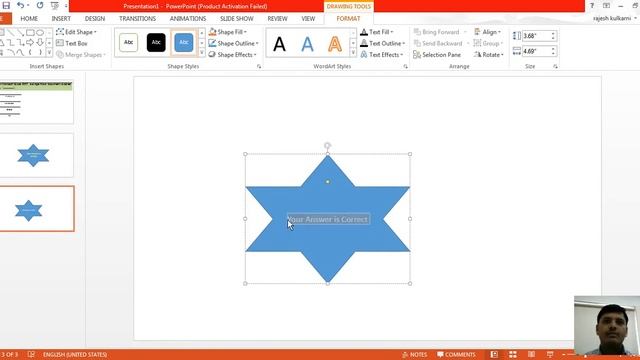Increase shape height with the up stepper
This screenshot has height=360, width=640.
553,33
